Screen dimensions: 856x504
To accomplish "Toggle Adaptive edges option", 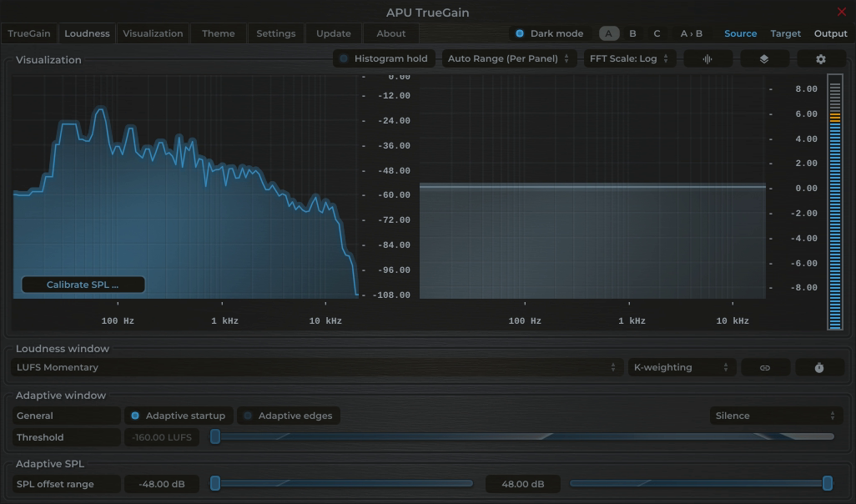I will coord(288,416).
